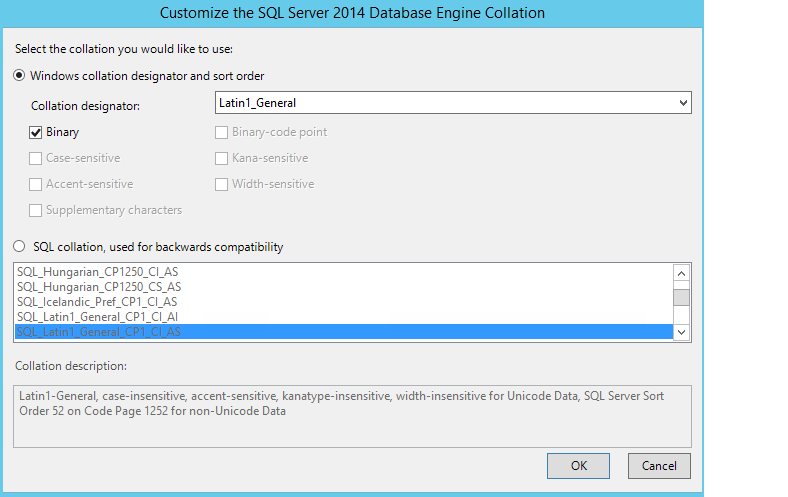Click the Cancel button
This screenshot has width=788, height=497.
point(659,466)
